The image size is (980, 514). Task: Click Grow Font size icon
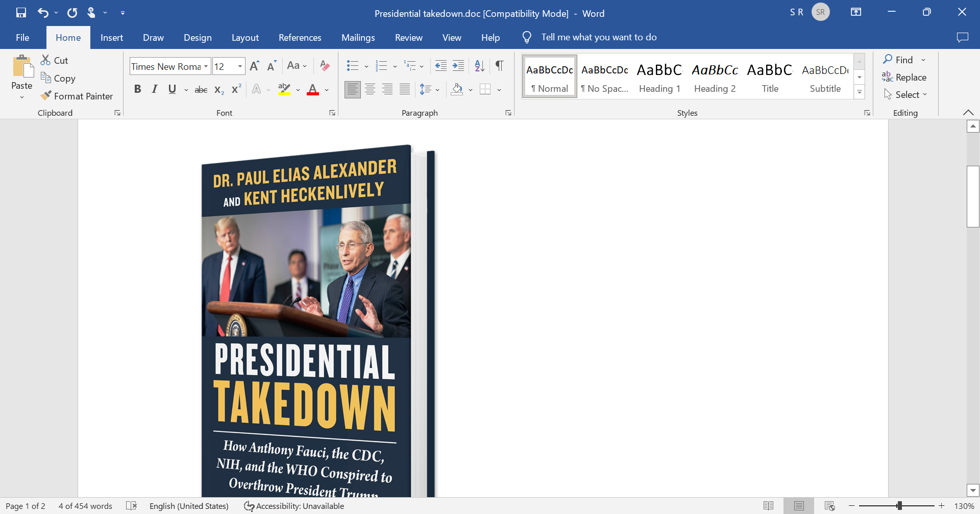click(254, 66)
